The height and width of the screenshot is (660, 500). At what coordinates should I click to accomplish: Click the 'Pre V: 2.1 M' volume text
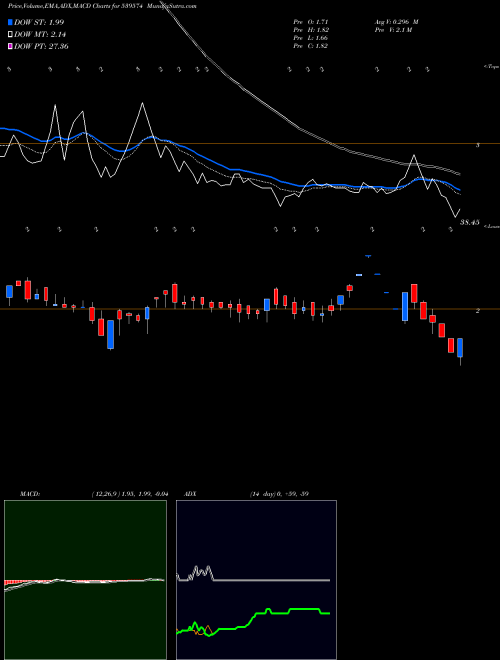392,30
